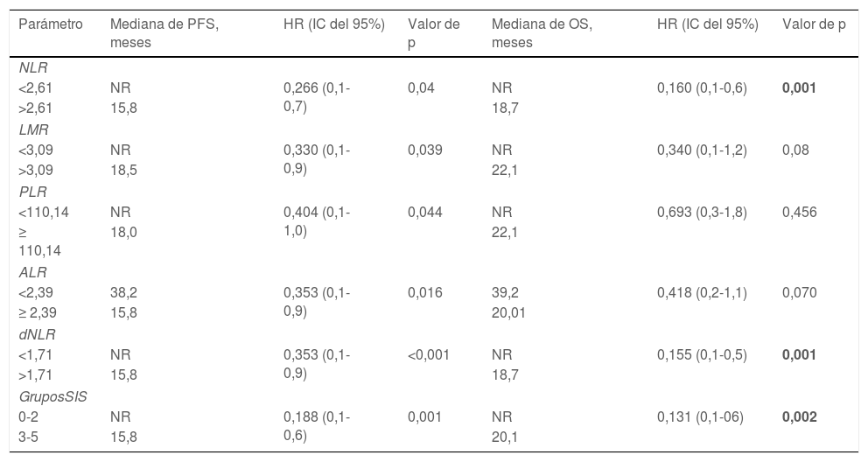Select the Mediana de PFS, meses header
Screen dimensions: 868x462
[x=164, y=32]
